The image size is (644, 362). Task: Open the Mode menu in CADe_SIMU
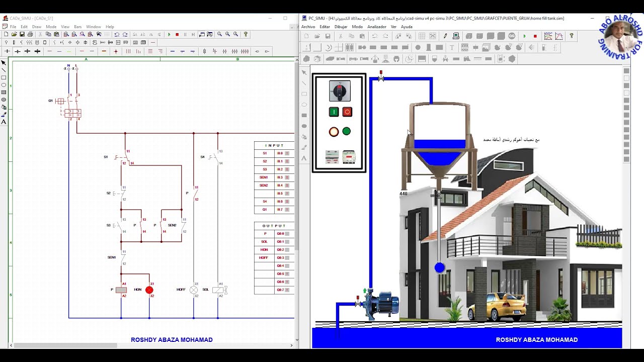coord(51,27)
